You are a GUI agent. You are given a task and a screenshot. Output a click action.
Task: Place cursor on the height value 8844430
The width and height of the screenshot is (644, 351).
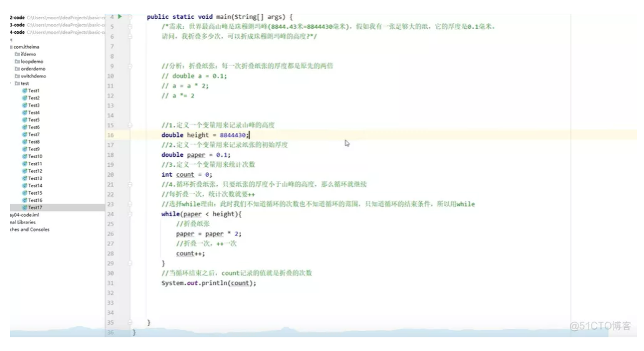233,136
